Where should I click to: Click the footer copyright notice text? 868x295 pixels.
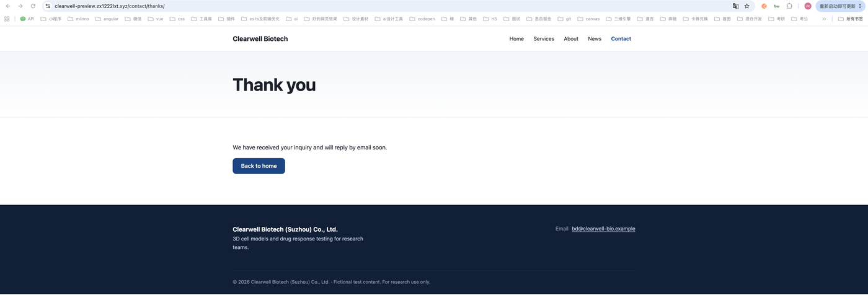[x=331, y=282]
